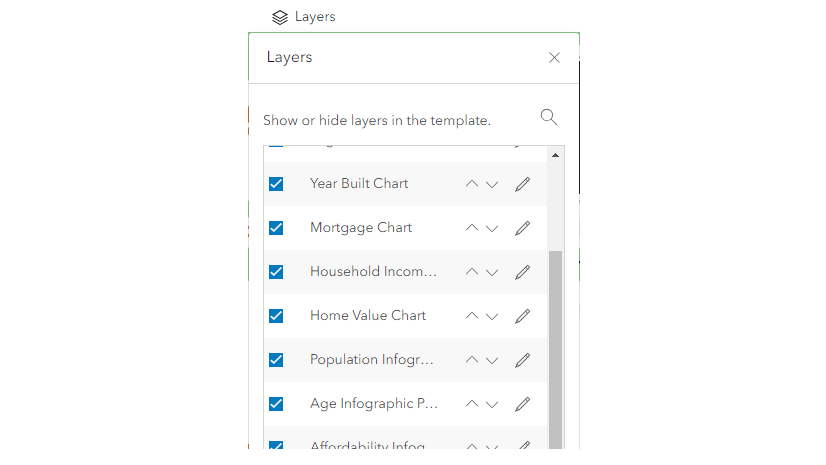Viewport: 826px width, 465px height.
Task: Edit the Population Infographic layer
Action: tap(522, 360)
